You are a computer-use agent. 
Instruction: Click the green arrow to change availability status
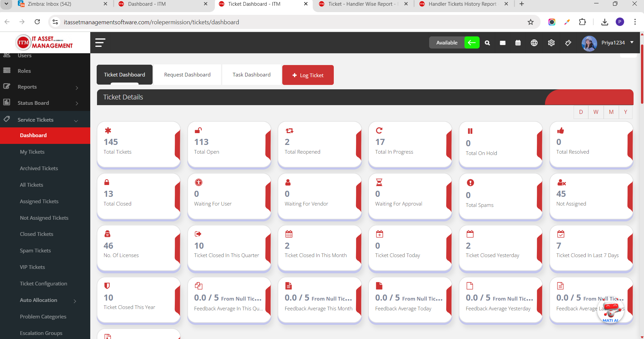471,42
